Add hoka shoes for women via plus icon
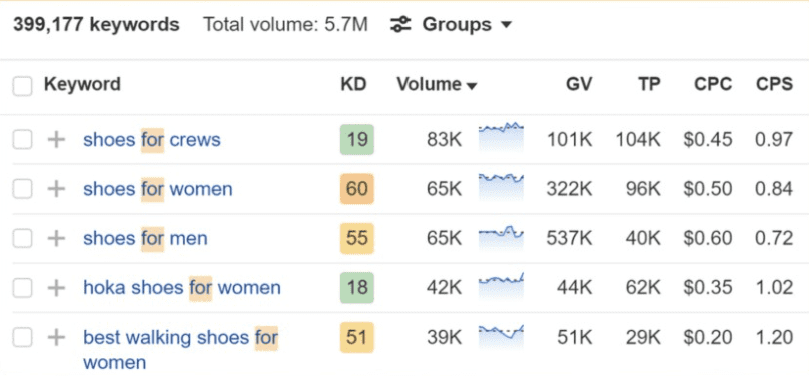Viewport: 810px width, 376px height. tap(56, 288)
